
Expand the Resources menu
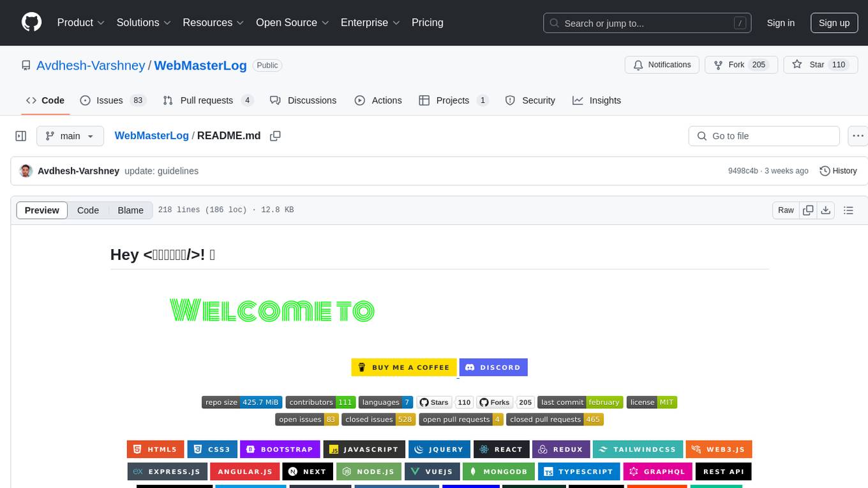213,22
